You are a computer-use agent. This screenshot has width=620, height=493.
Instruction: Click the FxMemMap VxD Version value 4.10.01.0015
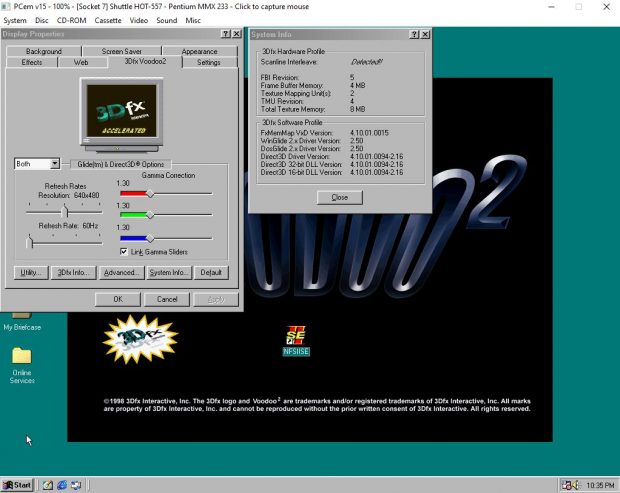369,133
